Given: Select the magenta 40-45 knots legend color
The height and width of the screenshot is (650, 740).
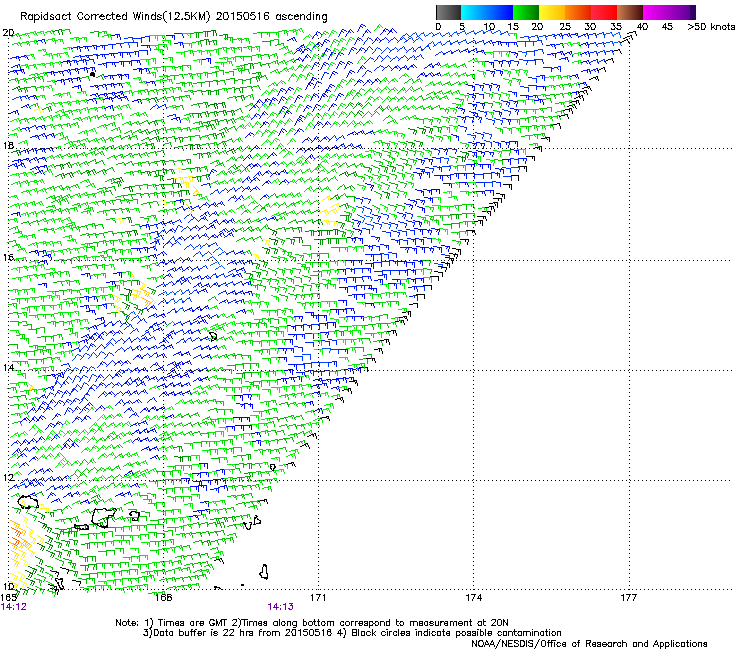Looking at the screenshot, I should [x=656, y=12].
